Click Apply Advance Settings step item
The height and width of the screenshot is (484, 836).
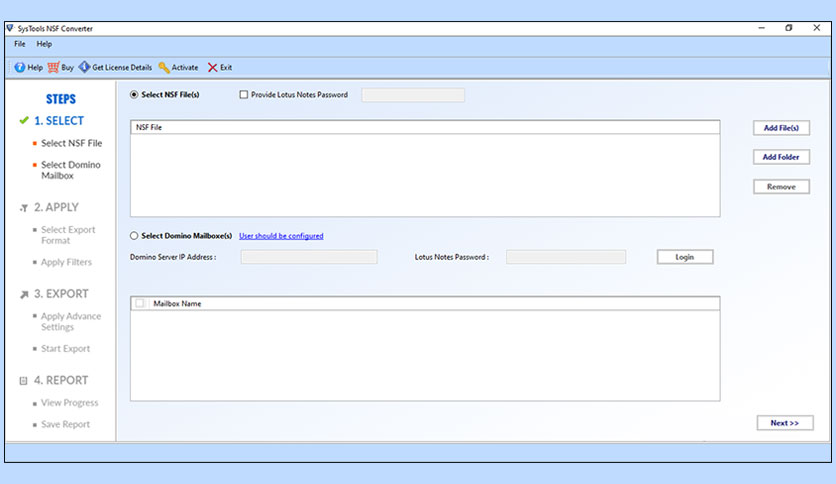70,321
